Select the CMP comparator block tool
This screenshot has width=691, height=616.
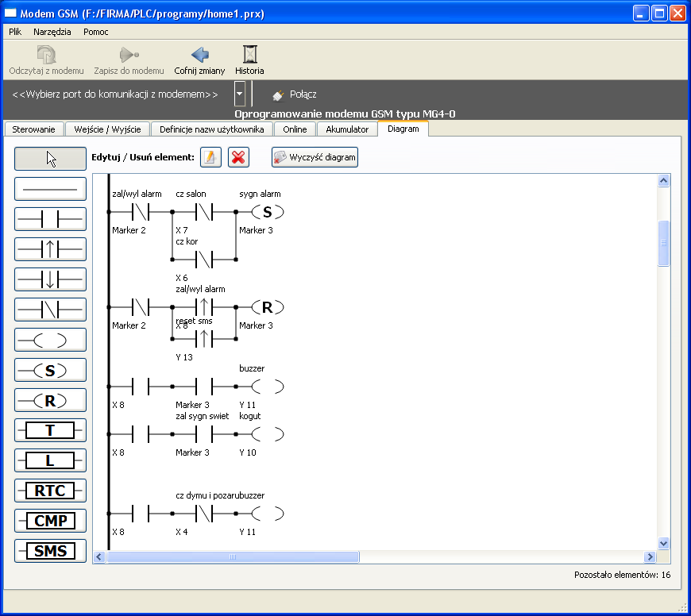tap(50, 521)
